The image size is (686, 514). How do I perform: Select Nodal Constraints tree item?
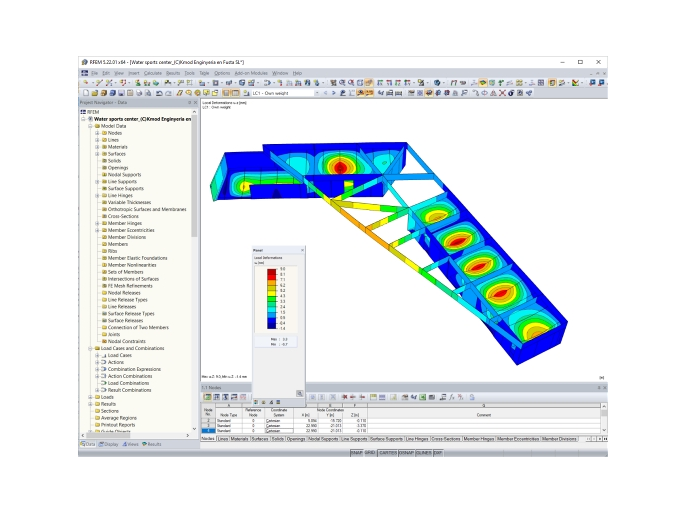coord(126,341)
